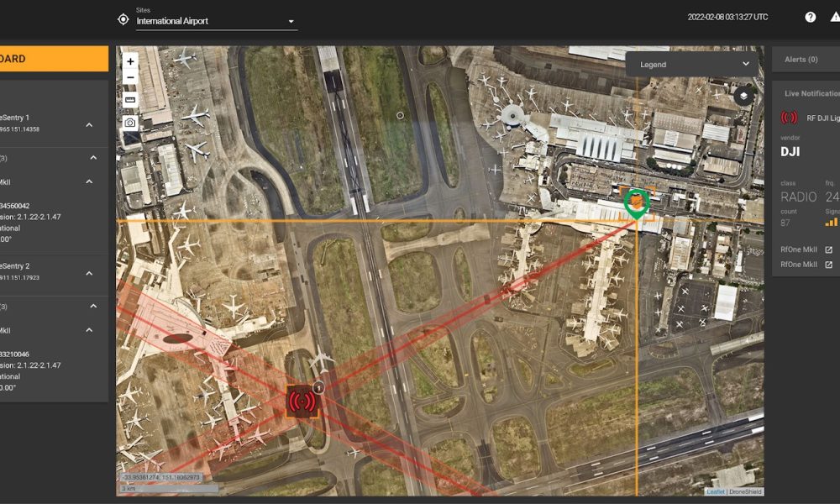Click the Live Notifications heading
840x504 pixels.
tap(812, 93)
